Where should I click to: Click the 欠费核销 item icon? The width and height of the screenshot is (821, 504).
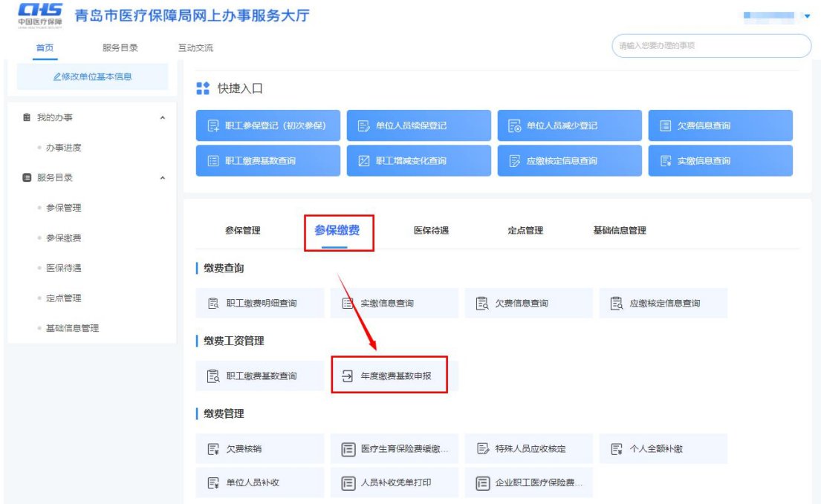[x=213, y=449]
